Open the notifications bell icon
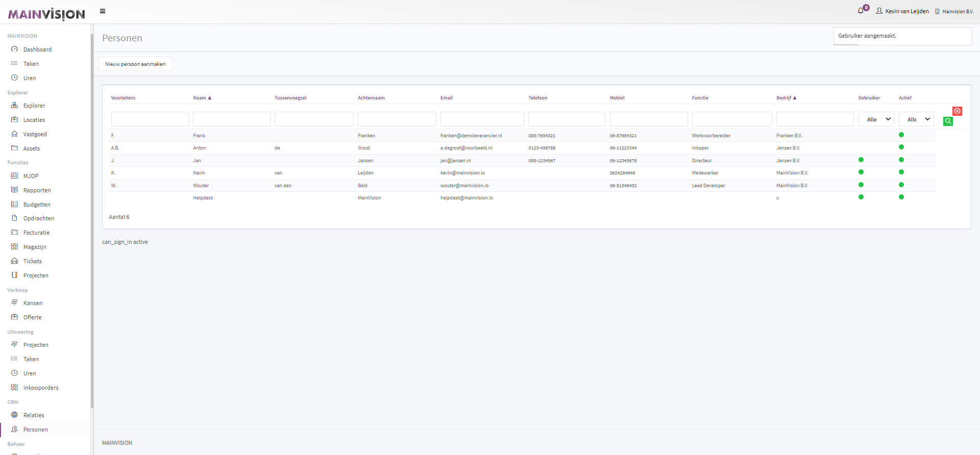Screen dimensions: 980x455 coord(861,11)
